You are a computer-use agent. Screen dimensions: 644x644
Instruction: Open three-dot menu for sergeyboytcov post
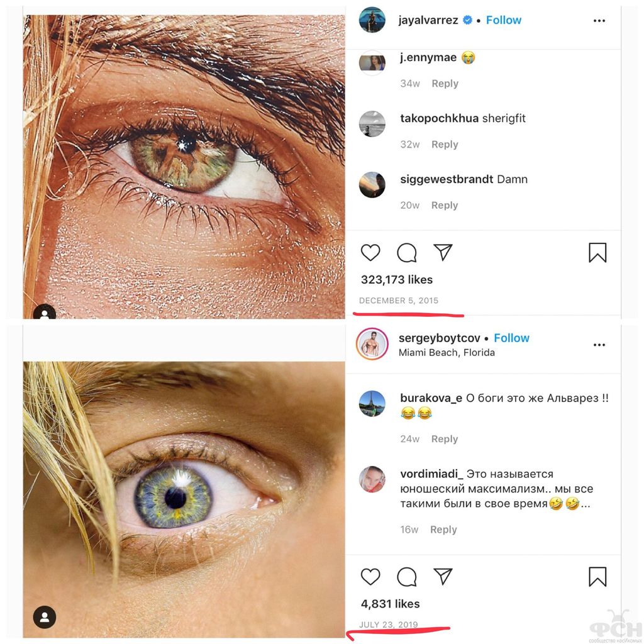coord(599,345)
